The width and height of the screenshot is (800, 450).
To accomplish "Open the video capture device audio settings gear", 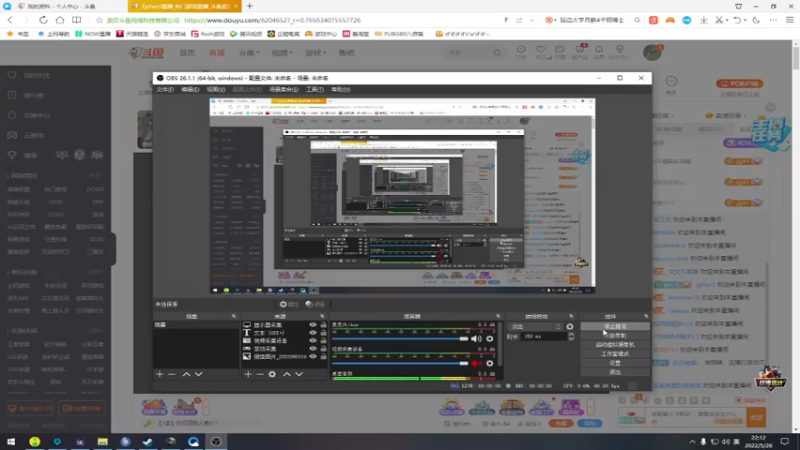I will (490, 363).
